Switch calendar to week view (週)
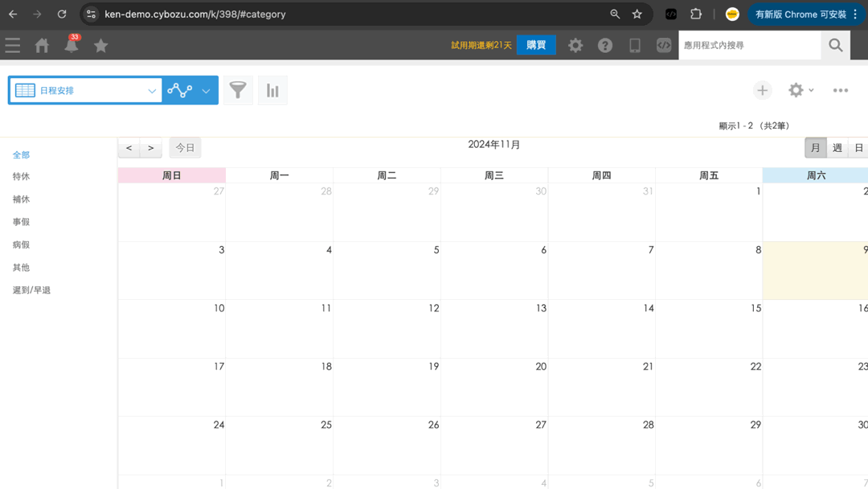 tap(837, 148)
